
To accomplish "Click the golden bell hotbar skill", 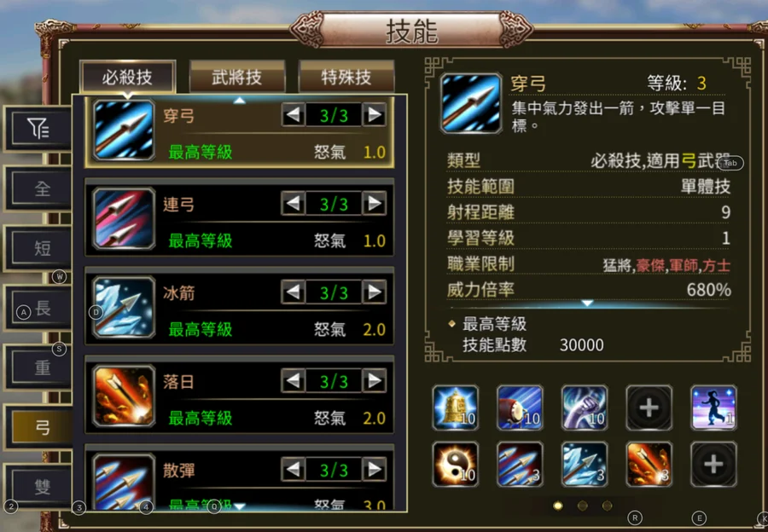I will coord(456,408).
